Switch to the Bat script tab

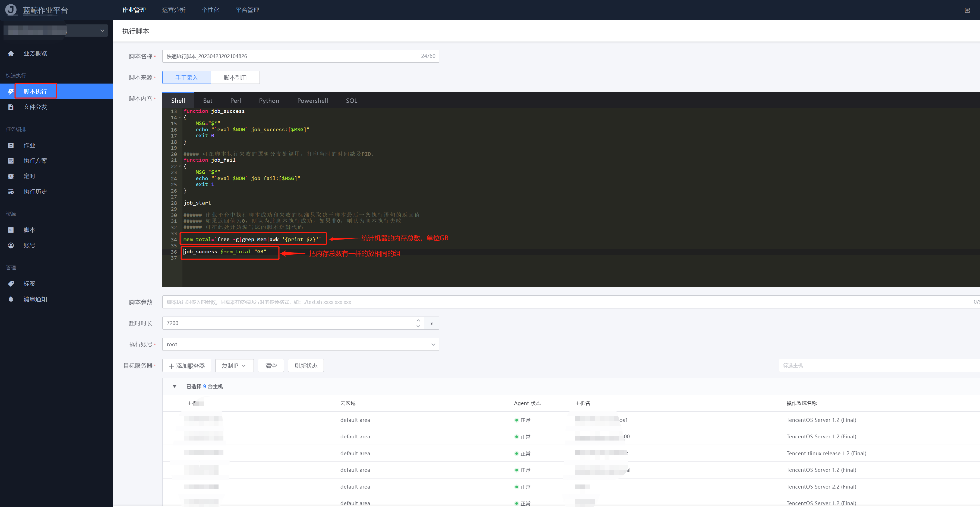coord(208,101)
